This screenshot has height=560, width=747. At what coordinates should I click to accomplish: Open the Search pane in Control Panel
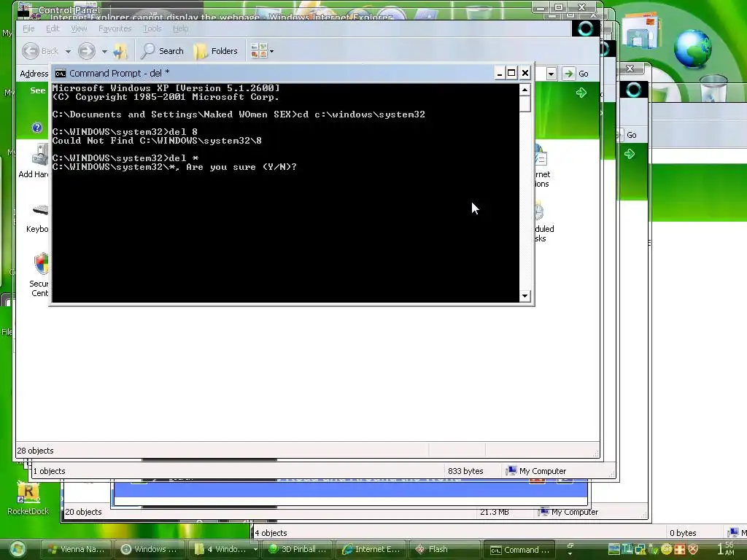click(x=163, y=51)
